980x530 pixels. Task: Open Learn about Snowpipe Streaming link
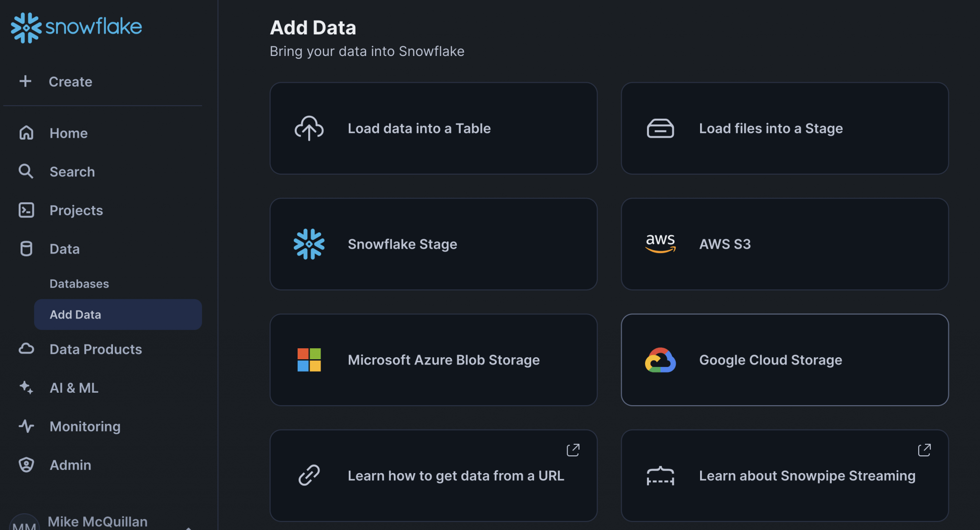coord(784,475)
